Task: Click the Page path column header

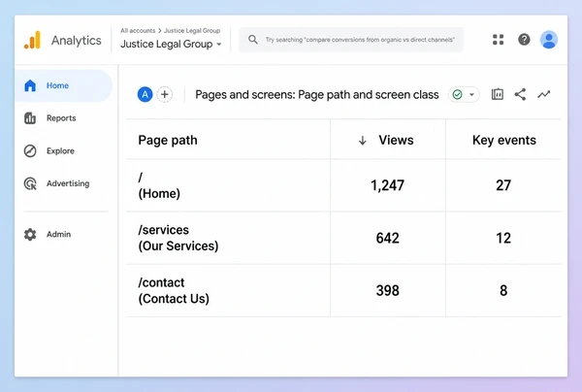Action: point(168,141)
